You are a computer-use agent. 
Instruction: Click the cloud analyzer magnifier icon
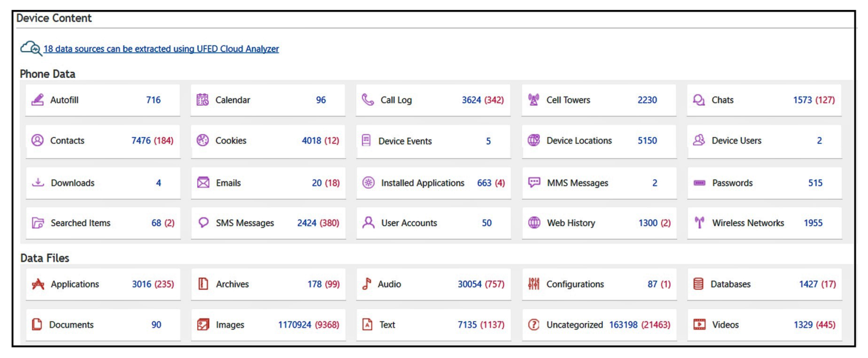[x=31, y=49]
